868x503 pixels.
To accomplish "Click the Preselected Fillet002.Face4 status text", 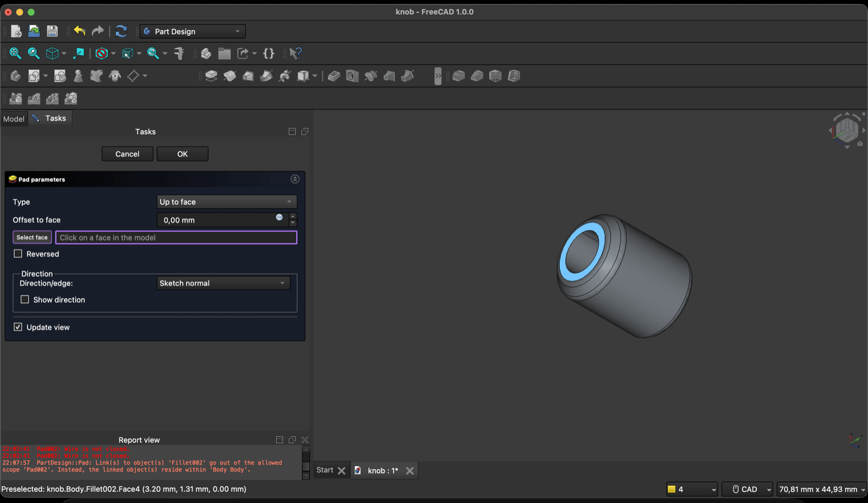I will coord(124,489).
